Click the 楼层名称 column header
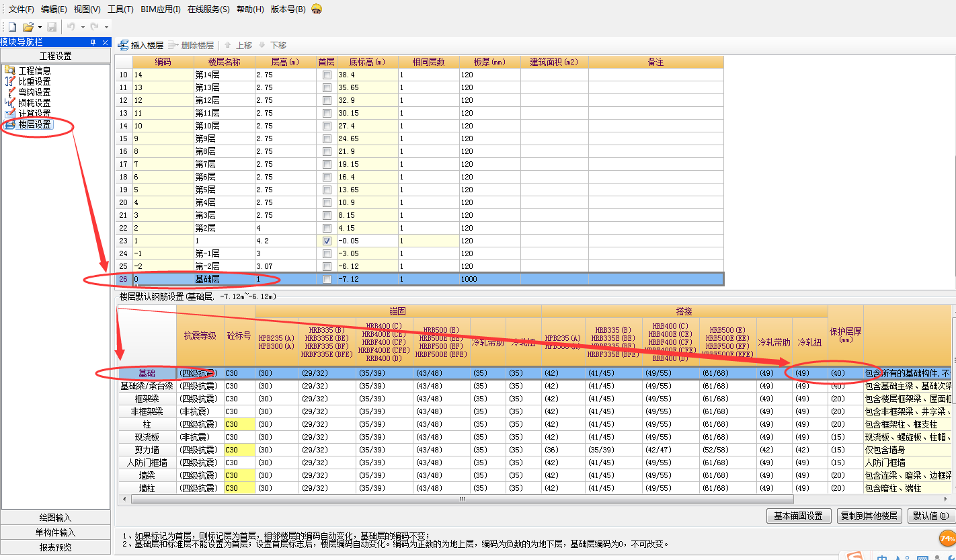Image resolution: width=956 pixels, height=560 pixels. (x=224, y=62)
